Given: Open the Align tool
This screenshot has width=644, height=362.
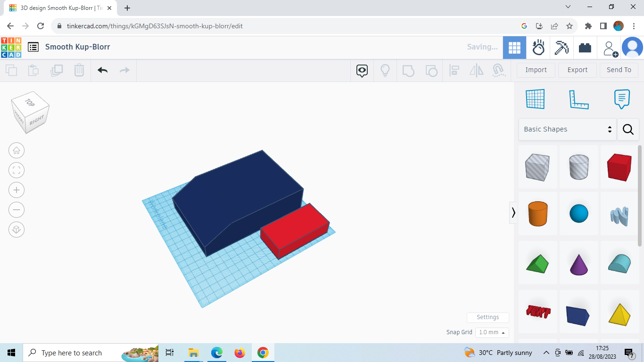Looking at the screenshot, I should [454, 70].
